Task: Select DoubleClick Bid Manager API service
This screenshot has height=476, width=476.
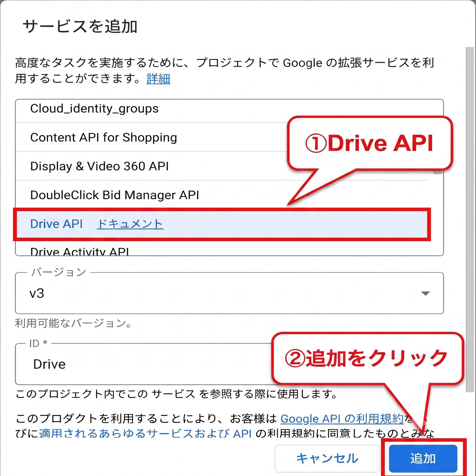Action: tap(222, 195)
